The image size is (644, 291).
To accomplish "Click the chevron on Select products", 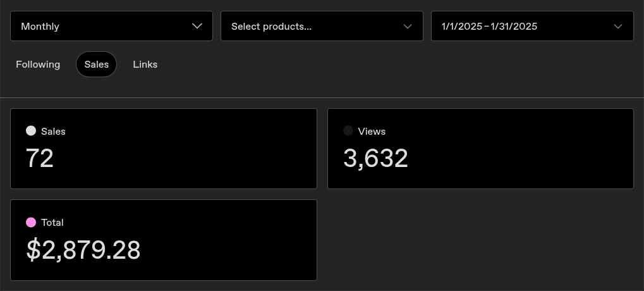I will pos(408,27).
